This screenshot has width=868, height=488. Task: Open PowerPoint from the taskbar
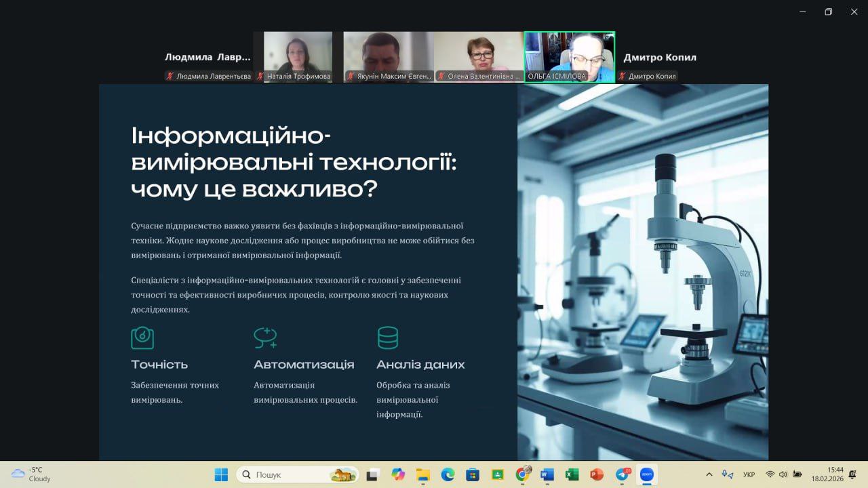click(597, 474)
